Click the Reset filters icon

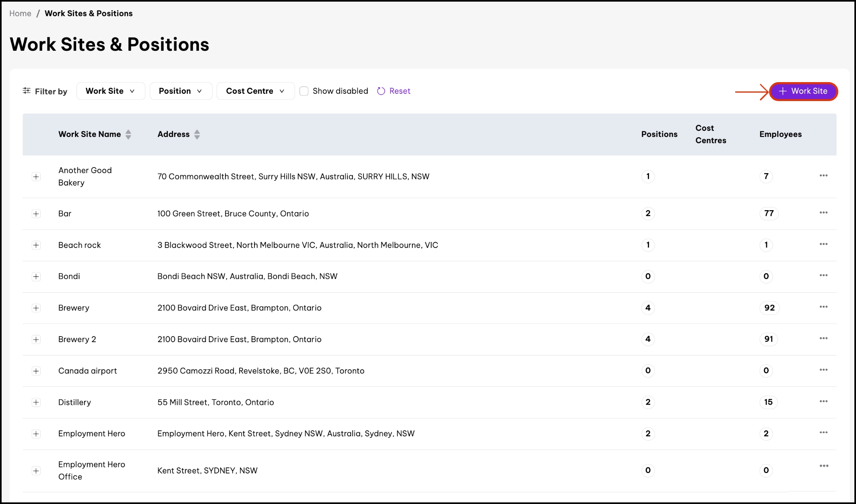[x=381, y=91]
